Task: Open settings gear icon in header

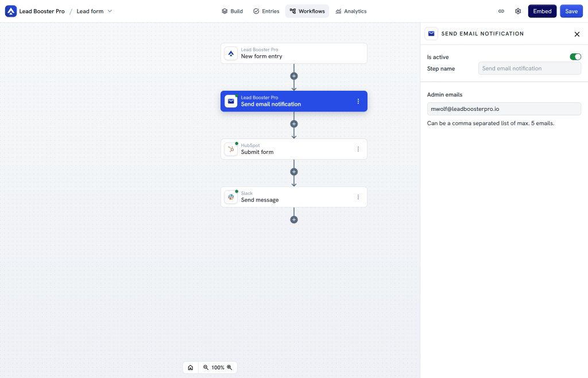Action: pos(518,11)
